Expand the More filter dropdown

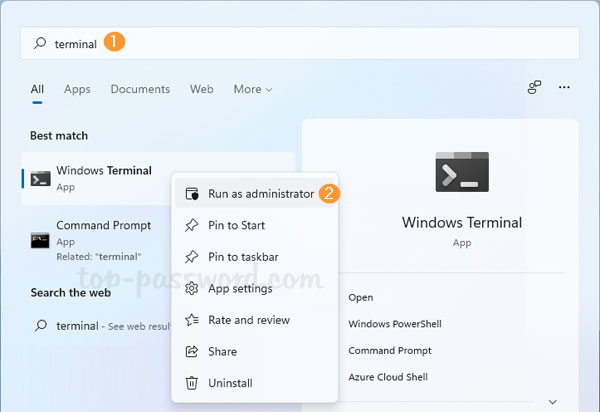coord(253,89)
